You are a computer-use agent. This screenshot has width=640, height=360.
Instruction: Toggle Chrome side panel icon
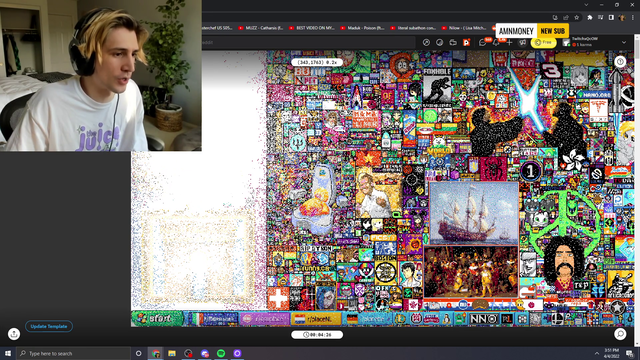(x=611, y=18)
